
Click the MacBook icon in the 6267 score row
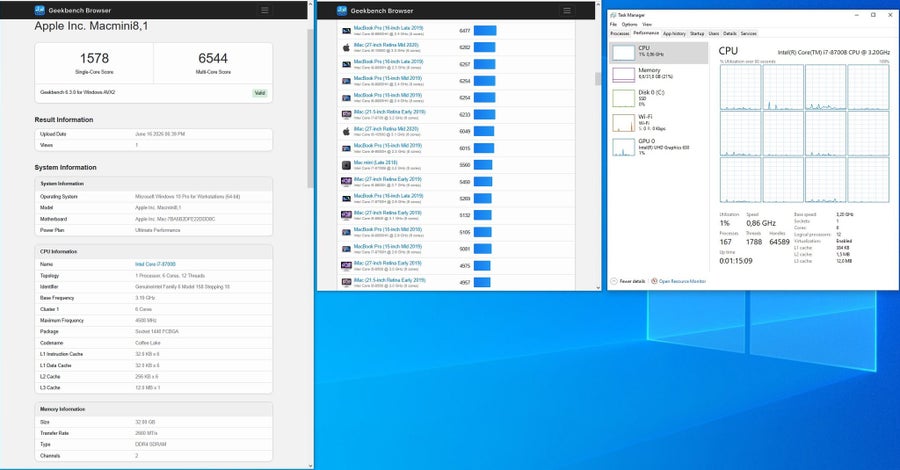point(346,64)
